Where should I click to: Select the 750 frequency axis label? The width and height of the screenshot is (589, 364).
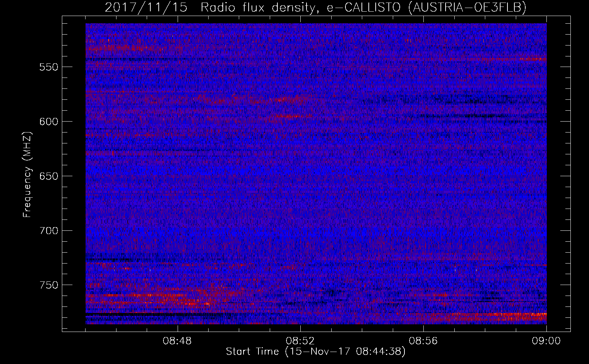coord(49,285)
